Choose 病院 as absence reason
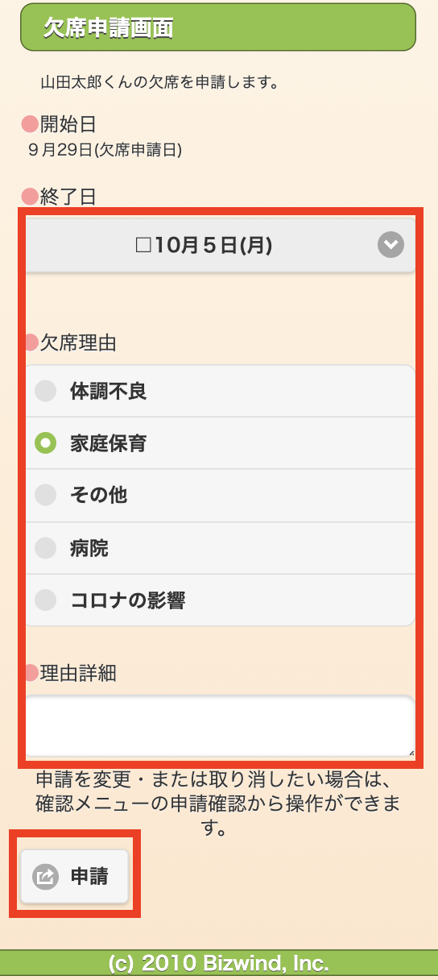Image resolution: width=438 pixels, height=980 pixels. (220, 548)
